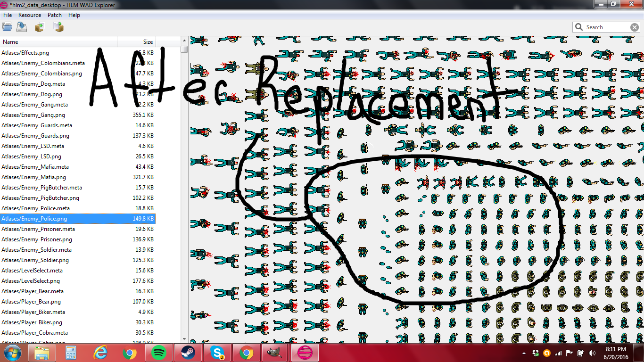Select Atlases/Enemy_Soldier.meta row
Screen dimensions: 644x362
pyautogui.click(x=77, y=250)
